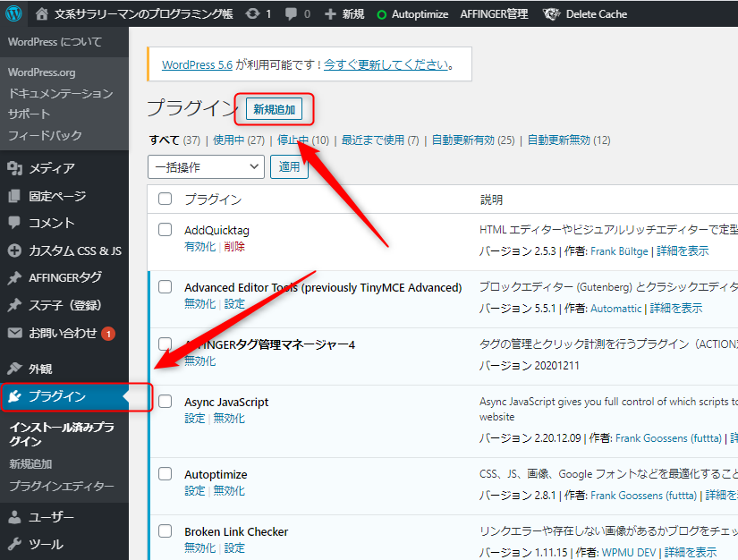This screenshot has height=560, width=738.
Task: Check the Async JavaScript checkbox
Action: pyautogui.click(x=165, y=402)
